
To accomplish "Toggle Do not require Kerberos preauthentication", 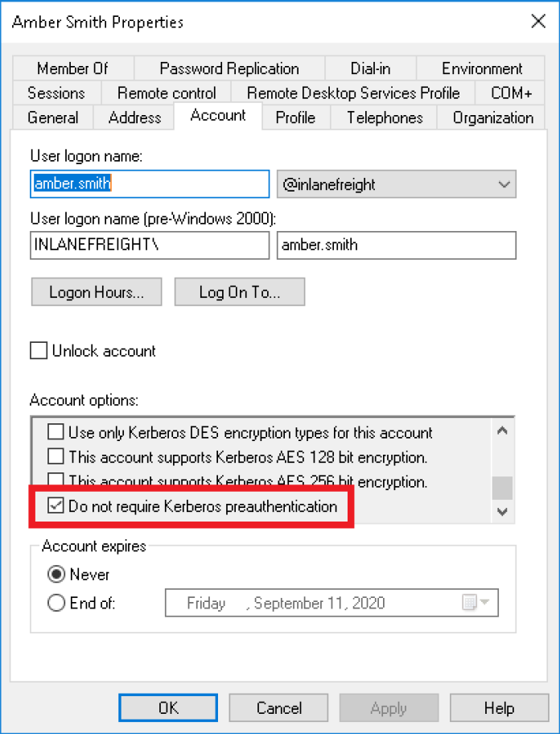I will pyautogui.click(x=56, y=507).
